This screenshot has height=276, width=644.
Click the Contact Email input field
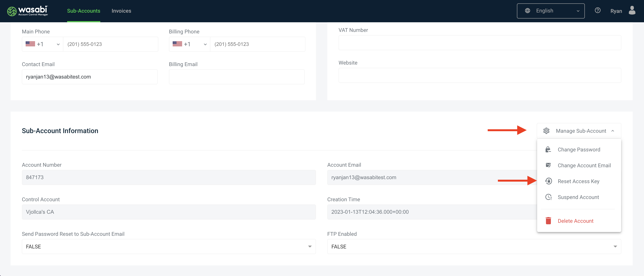pos(90,77)
